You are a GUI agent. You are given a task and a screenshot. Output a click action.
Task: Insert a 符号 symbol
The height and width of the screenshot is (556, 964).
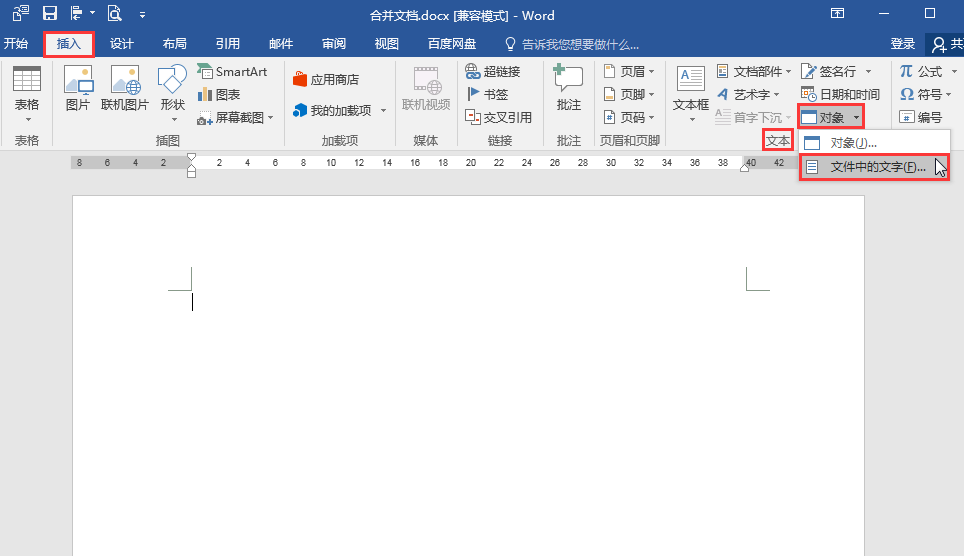pos(920,95)
